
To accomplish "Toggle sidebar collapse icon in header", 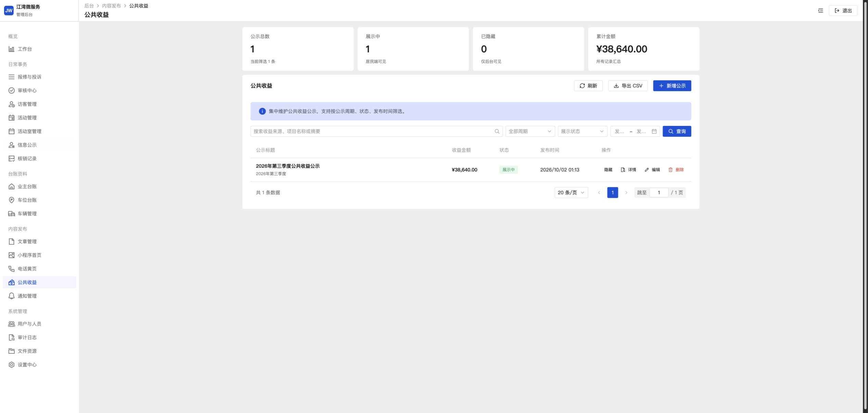I will pos(820,11).
